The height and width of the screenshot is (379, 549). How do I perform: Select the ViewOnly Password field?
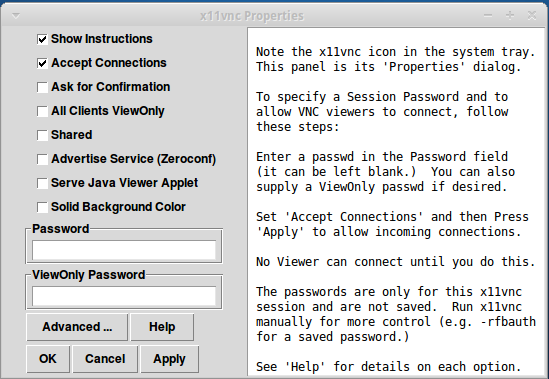click(124, 296)
